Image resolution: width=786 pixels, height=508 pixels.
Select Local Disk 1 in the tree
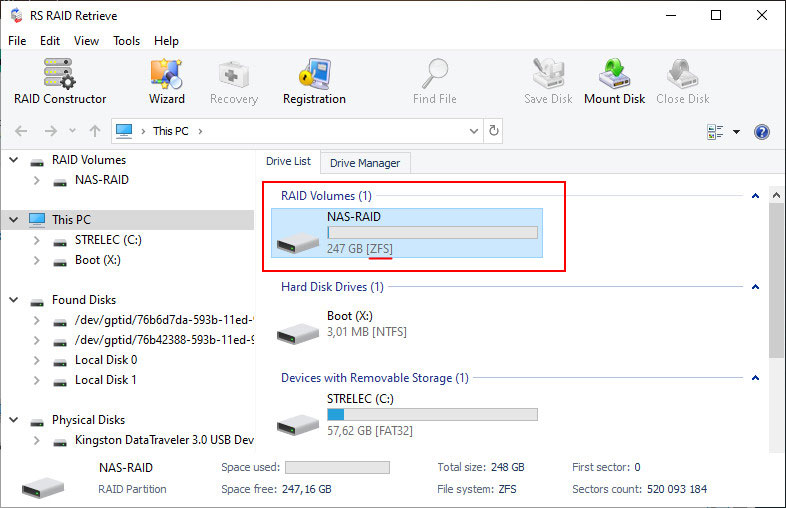(x=105, y=380)
